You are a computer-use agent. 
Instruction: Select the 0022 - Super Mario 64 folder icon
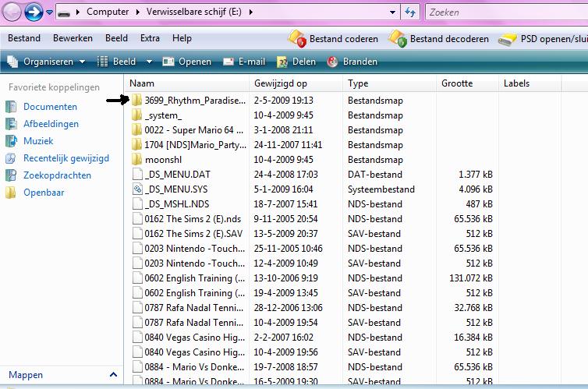[x=137, y=130]
